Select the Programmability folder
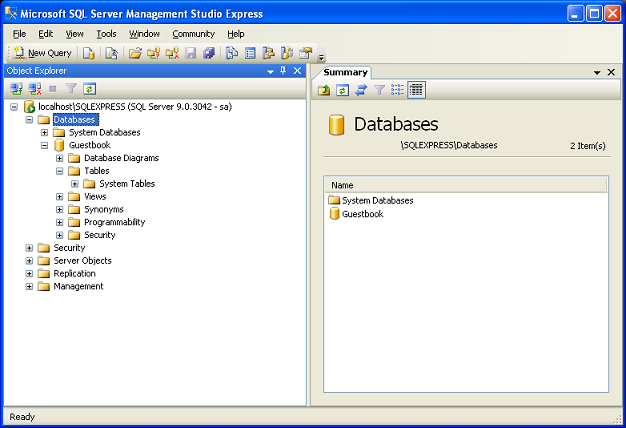 [x=115, y=222]
